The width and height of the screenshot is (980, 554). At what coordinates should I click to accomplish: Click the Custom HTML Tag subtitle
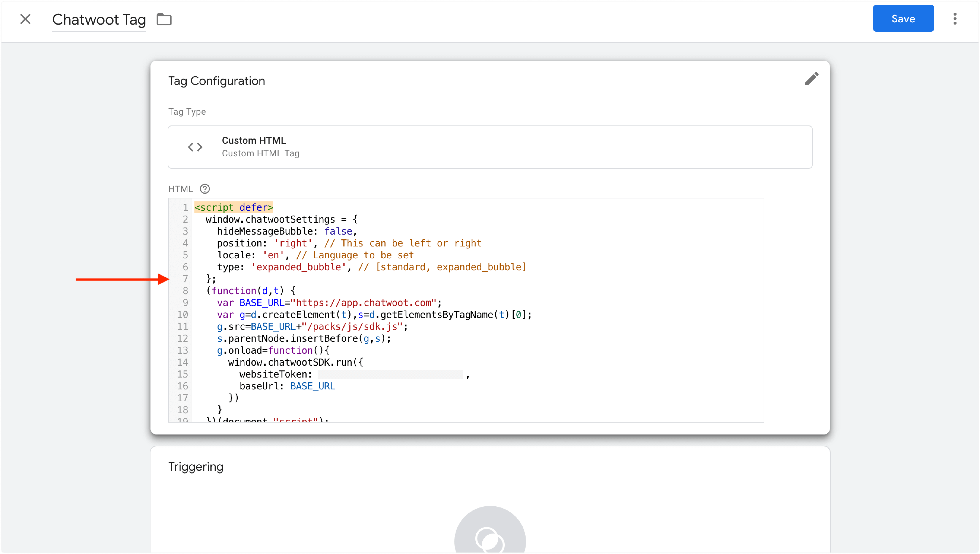tap(260, 153)
